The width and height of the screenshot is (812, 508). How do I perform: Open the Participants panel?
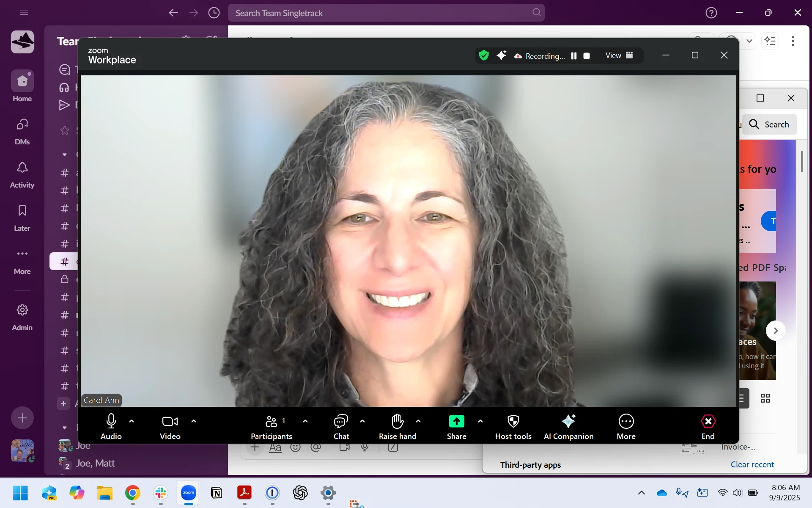(271, 426)
